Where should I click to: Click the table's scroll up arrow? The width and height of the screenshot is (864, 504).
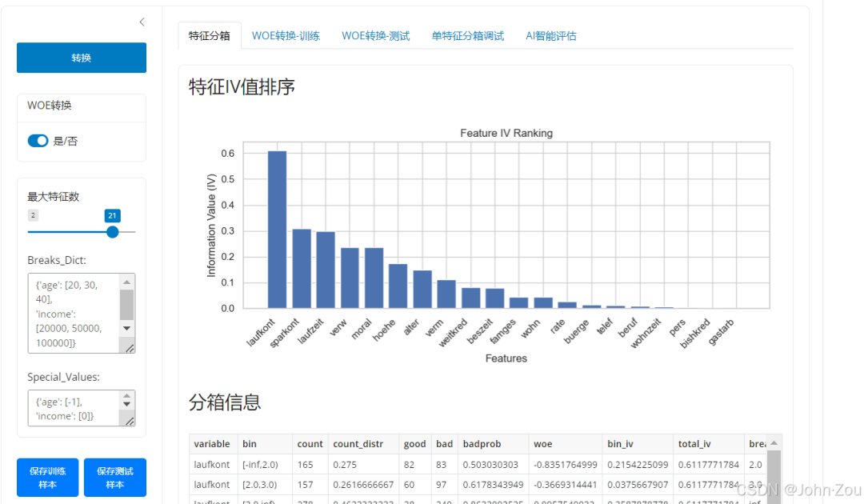click(774, 443)
